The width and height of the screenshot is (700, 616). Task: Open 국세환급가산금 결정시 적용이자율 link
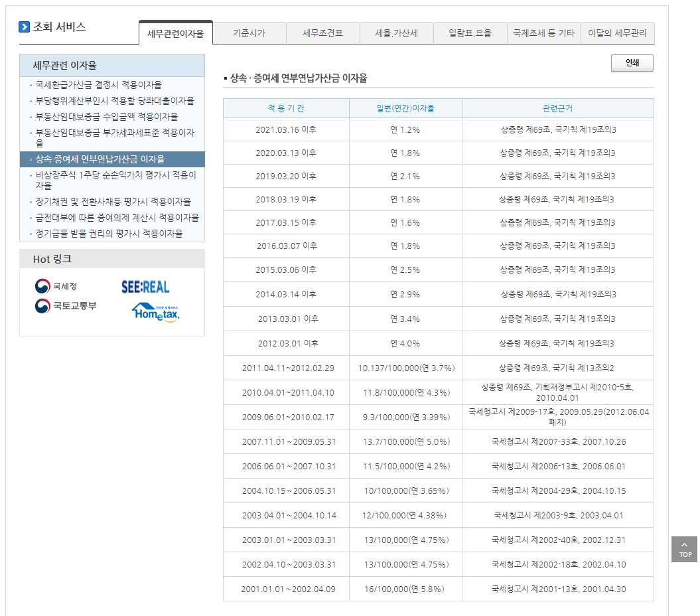[99, 85]
